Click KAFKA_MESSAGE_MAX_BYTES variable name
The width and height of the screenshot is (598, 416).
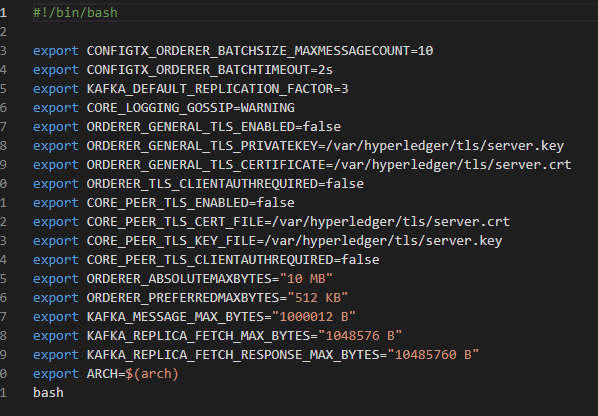tap(175, 317)
